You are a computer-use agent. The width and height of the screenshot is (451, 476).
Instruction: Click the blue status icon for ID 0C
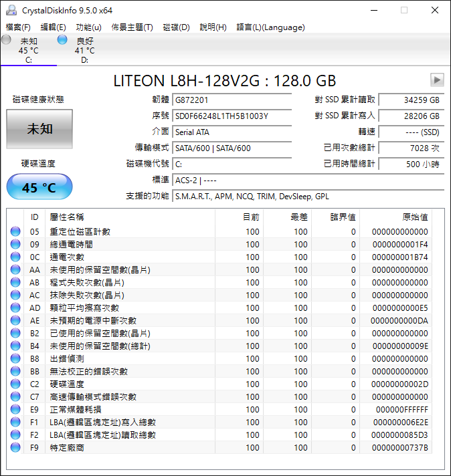[15, 257]
